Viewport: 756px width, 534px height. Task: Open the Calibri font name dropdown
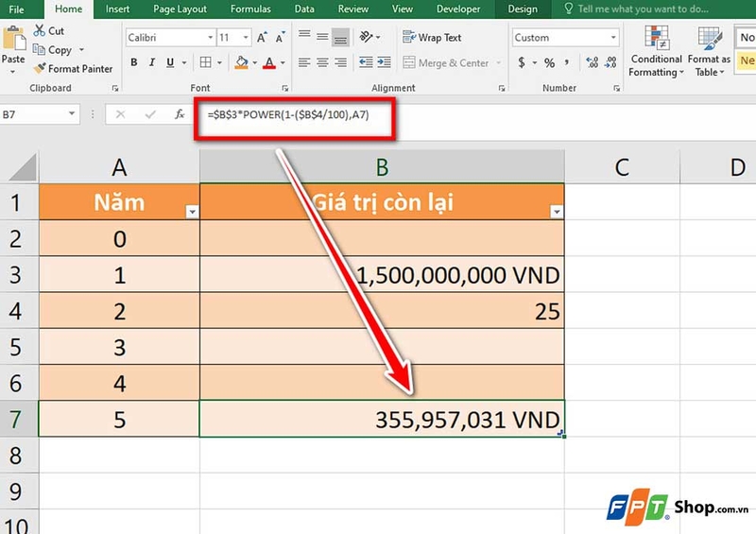(211, 37)
